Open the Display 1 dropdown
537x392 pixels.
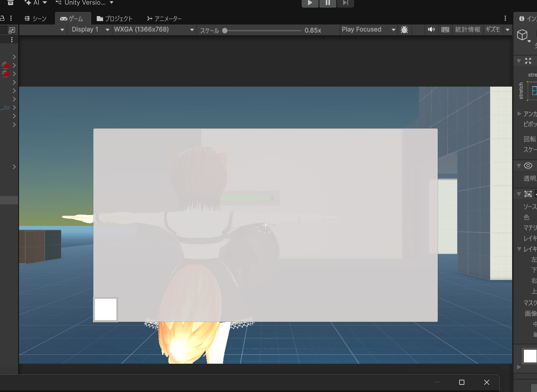pyautogui.click(x=90, y=30)
